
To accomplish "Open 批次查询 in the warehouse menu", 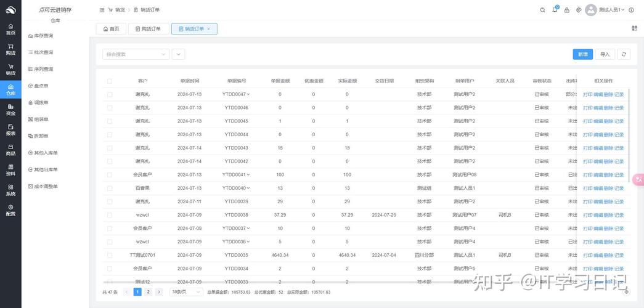I will coord(41,52).
